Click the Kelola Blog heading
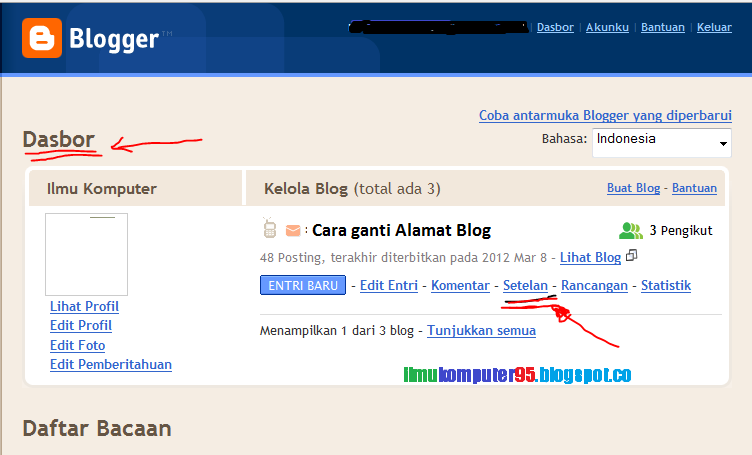This screenshot has height=455, width=752. point(306,188)
